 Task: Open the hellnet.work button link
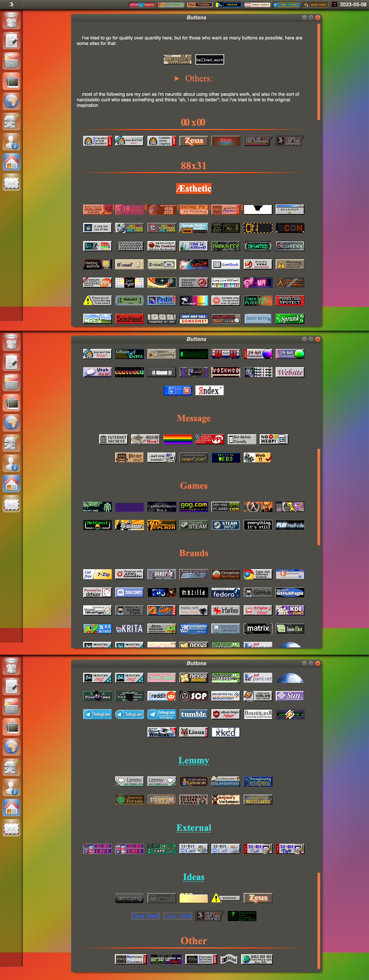(x=209, y=60)
